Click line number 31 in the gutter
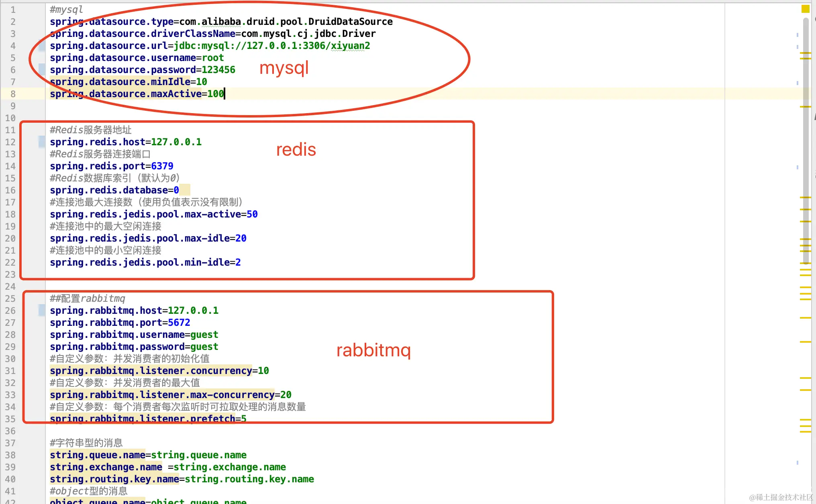The width and height of the screenshot is (816, 504). click(x=10, y=371)
